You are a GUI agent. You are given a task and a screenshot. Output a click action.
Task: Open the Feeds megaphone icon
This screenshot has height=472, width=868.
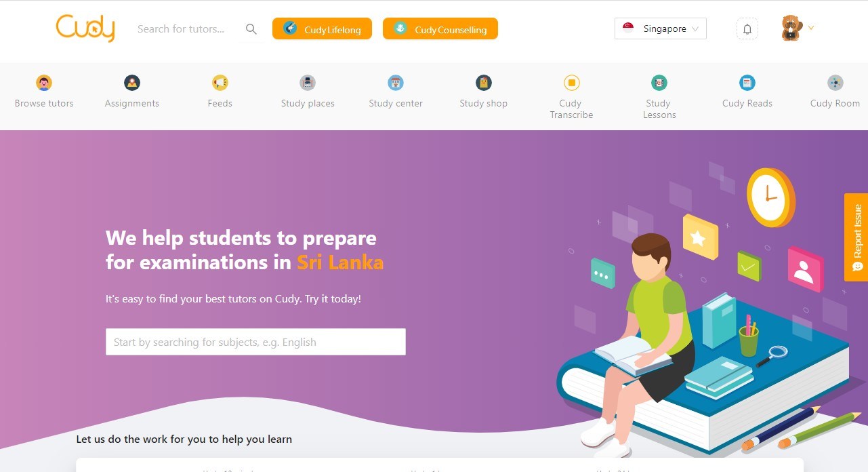coord(220,83)
